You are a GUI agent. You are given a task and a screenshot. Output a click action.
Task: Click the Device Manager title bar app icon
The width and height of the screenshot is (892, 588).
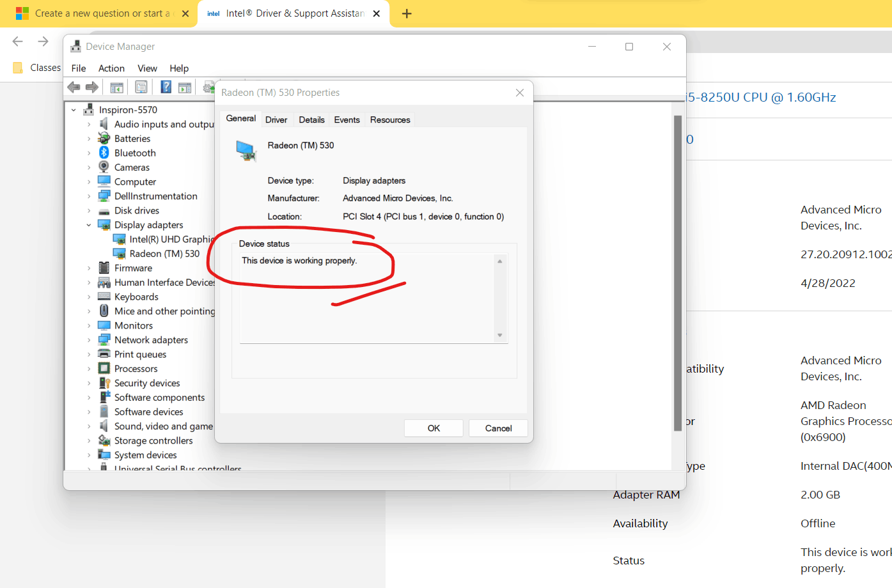click(75, 46)
